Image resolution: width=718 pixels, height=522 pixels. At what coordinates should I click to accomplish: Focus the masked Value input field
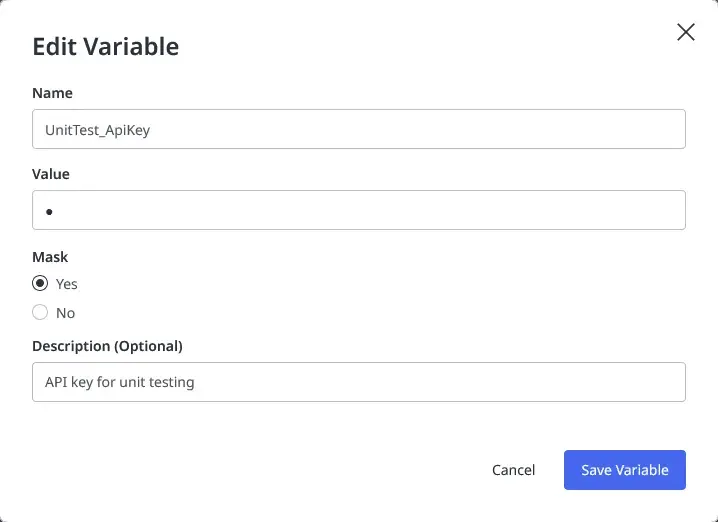click(x=358, y=210)
